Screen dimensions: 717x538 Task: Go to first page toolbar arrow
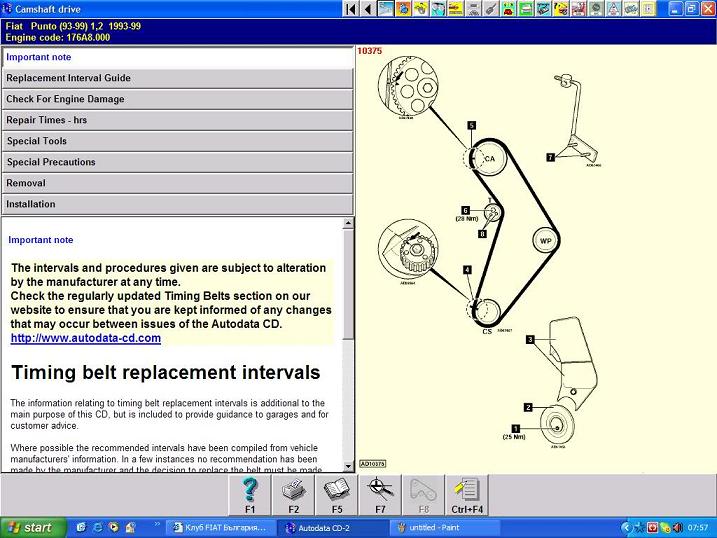(x=351, y=9)
